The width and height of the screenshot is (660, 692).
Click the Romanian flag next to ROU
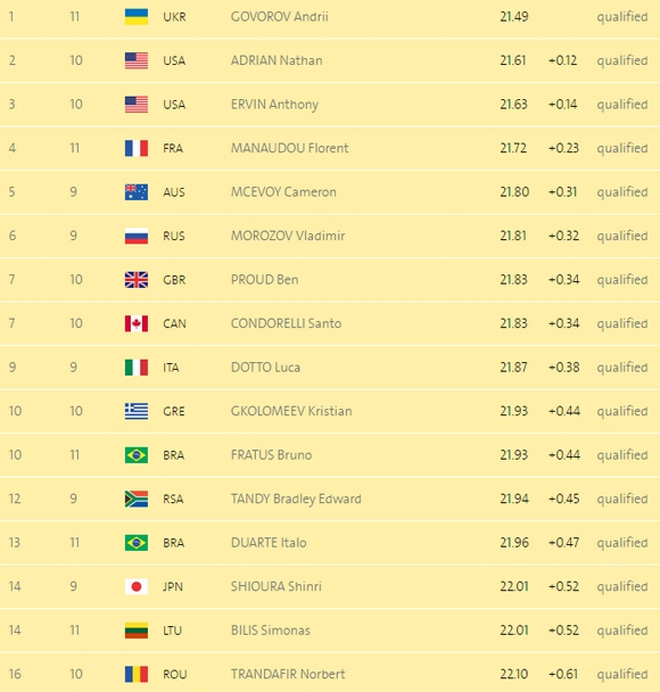tap(136, 674)
